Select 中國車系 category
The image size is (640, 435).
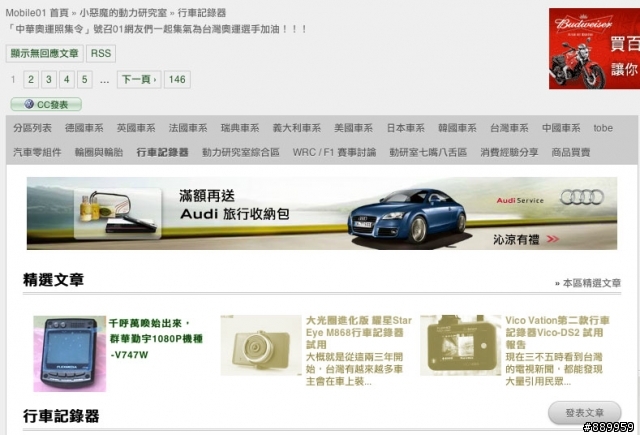(x=561, y=128)
